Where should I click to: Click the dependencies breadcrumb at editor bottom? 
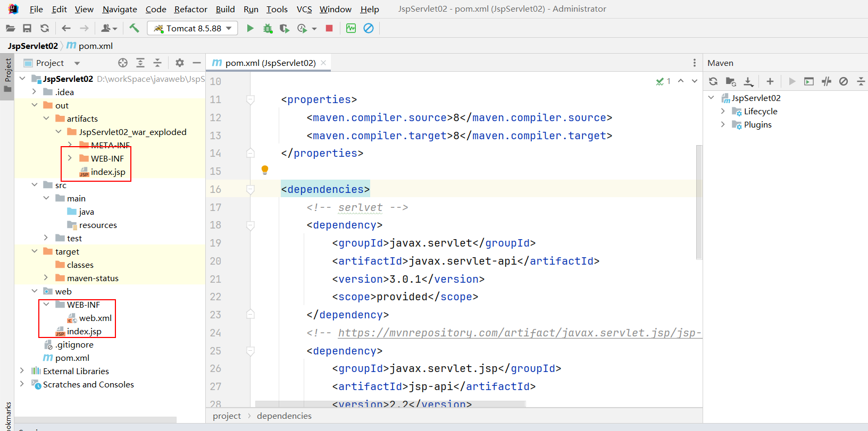284,416
